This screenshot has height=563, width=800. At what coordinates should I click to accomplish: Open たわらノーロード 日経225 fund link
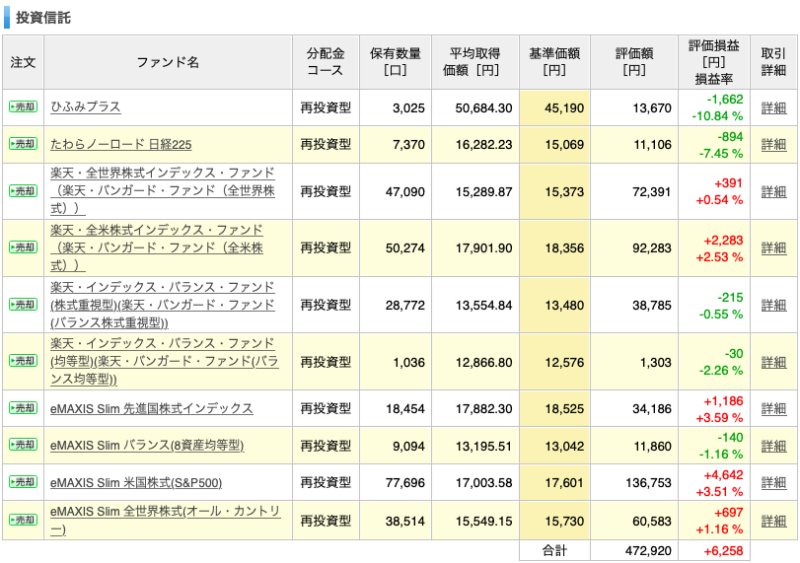point(121,144)
